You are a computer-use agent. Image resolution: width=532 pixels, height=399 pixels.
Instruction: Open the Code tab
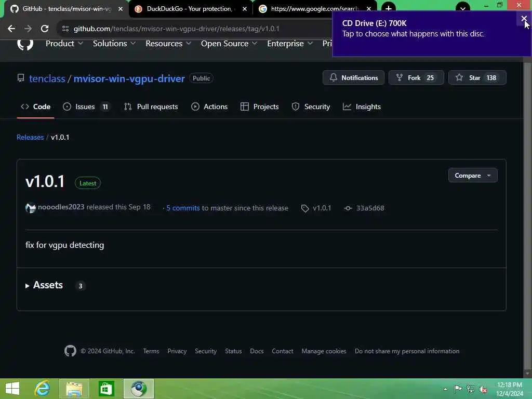click(x=36, y=107)
